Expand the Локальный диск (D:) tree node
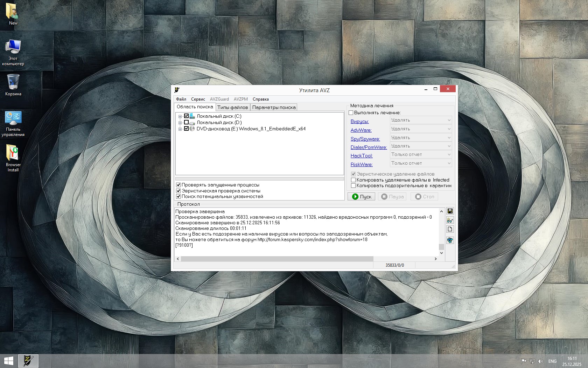 point(180,123)
